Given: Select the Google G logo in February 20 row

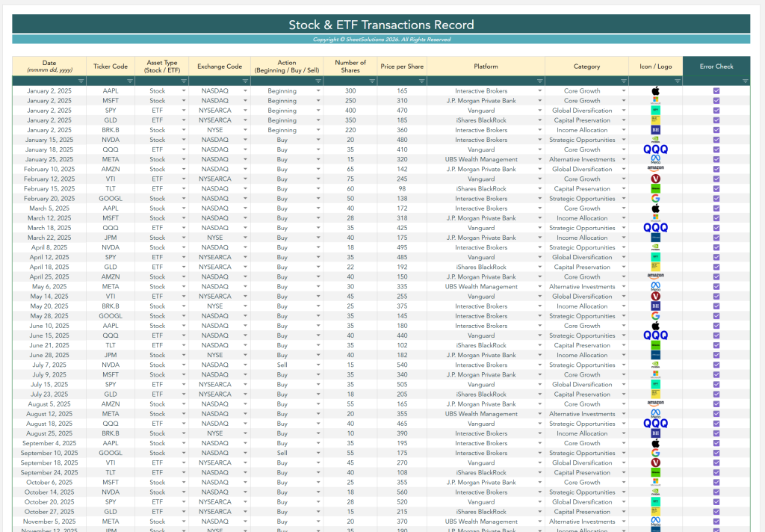Looking at the screenshot, I should 656,199.
